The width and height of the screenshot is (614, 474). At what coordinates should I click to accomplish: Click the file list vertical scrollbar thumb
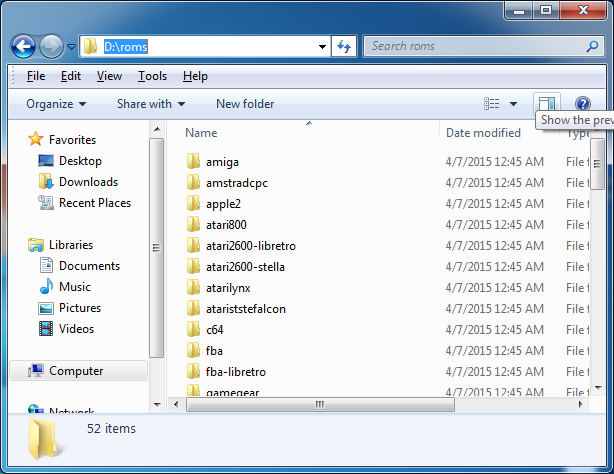pos(597,164)
